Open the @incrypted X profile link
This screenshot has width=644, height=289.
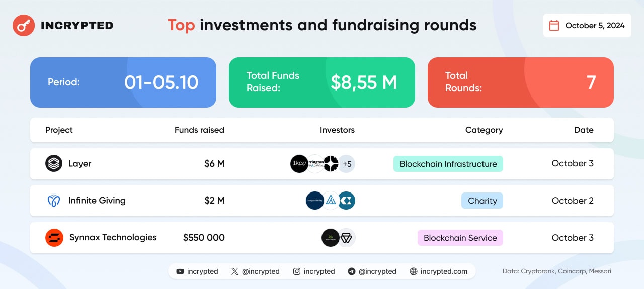[x=261, y=271]
